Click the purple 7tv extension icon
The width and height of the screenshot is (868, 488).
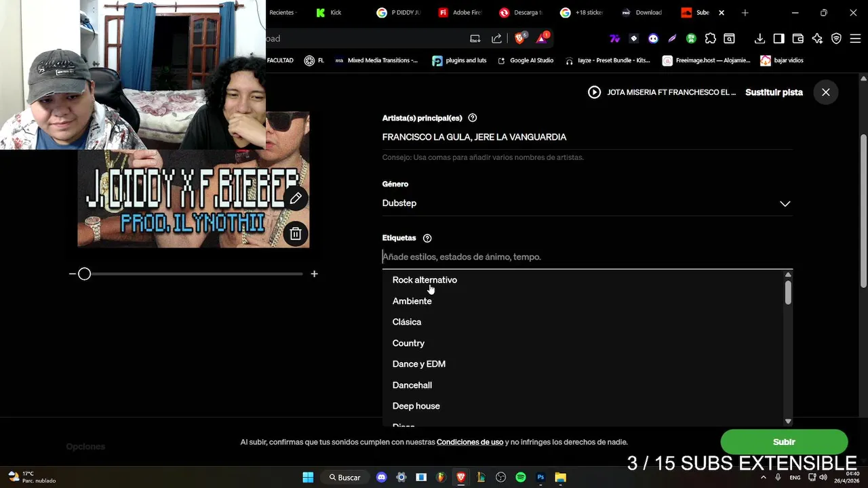tap(614, 39)
